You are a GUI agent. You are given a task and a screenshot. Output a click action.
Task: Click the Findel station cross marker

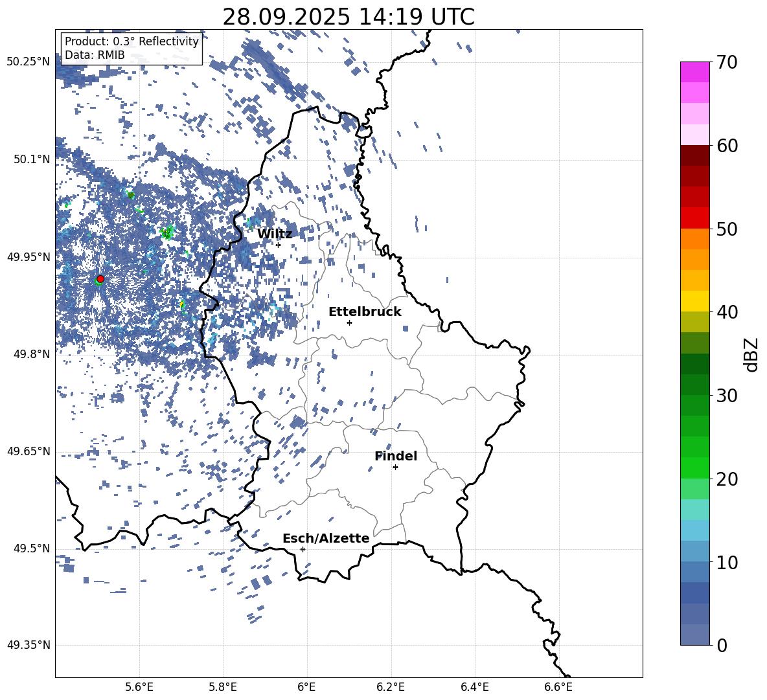click(395, 468)
